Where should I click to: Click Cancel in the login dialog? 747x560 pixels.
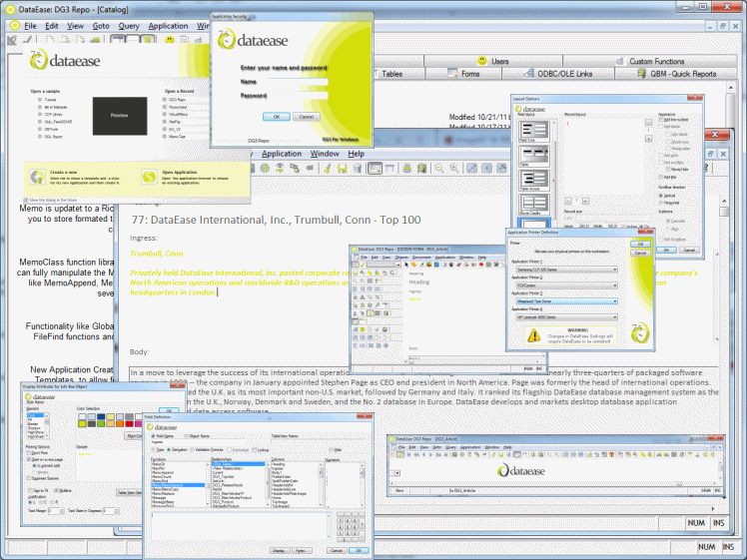click(307, 117)
